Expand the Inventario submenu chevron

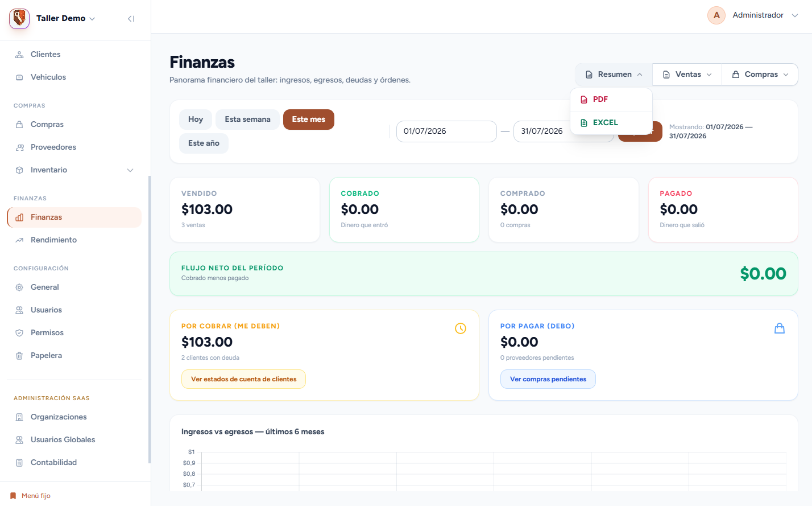(x=130, y=170)
